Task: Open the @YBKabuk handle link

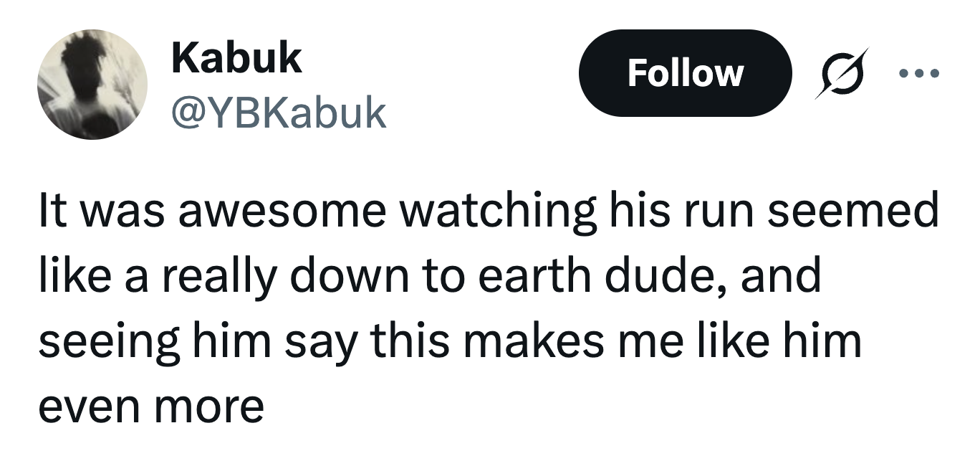Action: 279,113
